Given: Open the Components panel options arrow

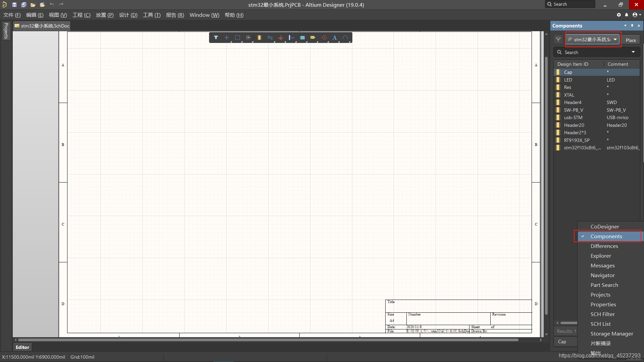Looking at the screenshot, I should click(x=625, y=26).
